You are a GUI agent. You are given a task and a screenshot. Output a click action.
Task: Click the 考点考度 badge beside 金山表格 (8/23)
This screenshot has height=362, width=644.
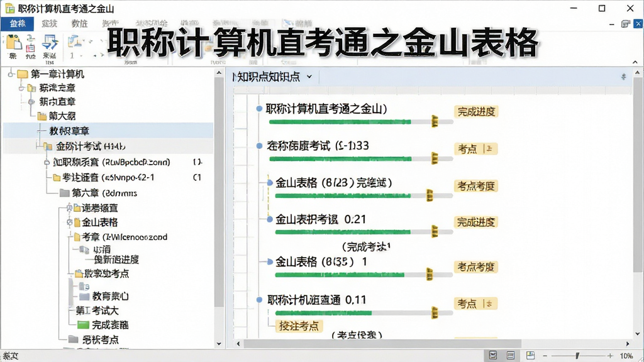pos(475,186)
